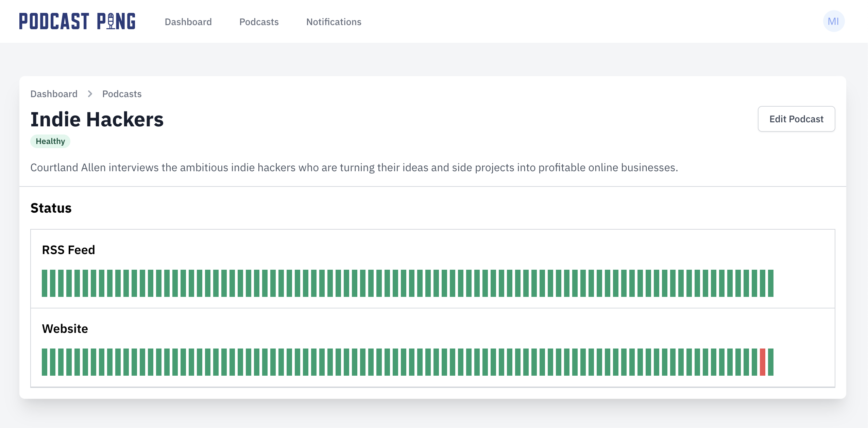This screenshot has width=868, height=428.
Task: Select the last green Website bar
Action: click(x=771, y=362)
